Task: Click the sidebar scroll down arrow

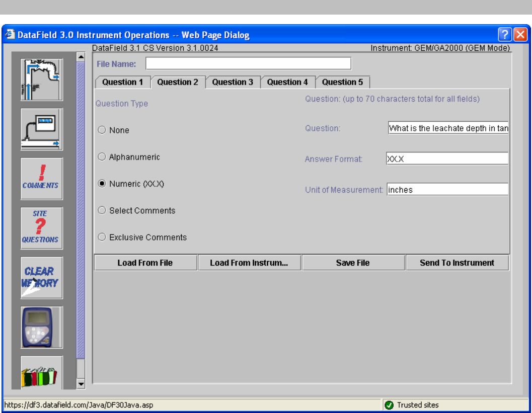Action: pos(81,384)
